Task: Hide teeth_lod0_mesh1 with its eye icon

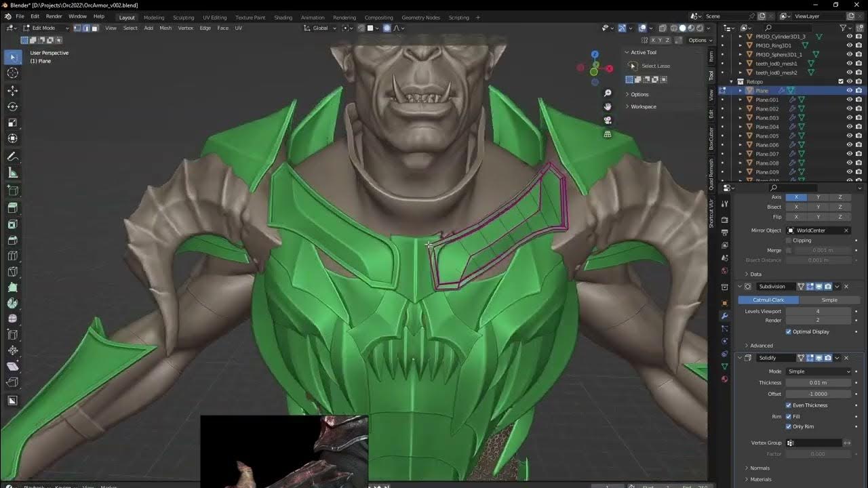Action: (x=849, y=64)
